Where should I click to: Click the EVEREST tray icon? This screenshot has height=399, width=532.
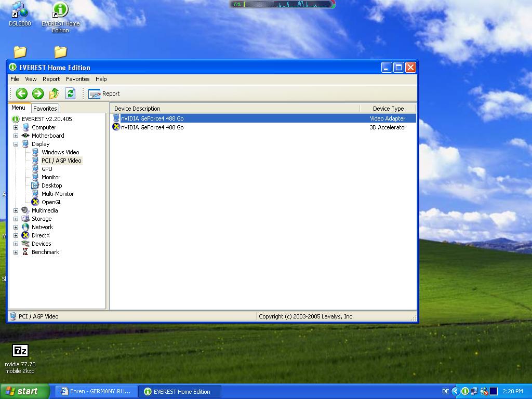(x=465, y=392)
